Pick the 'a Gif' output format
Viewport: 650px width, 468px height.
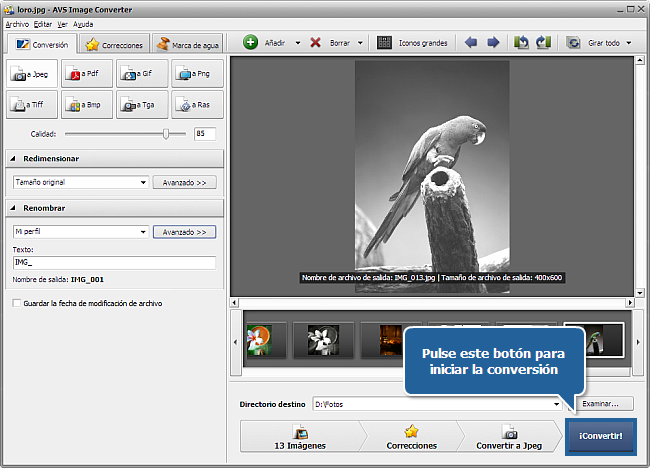(141, 74)
